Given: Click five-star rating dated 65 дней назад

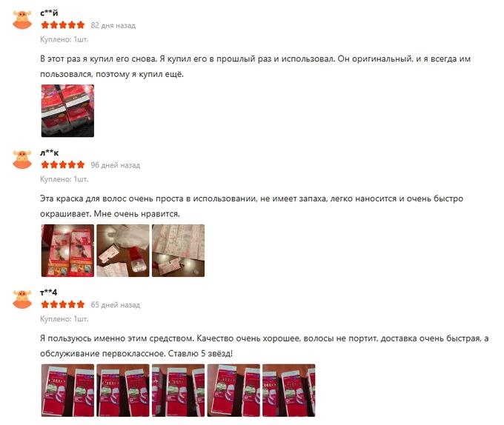Looking at the screenshot, I should (x=63, y=304).
